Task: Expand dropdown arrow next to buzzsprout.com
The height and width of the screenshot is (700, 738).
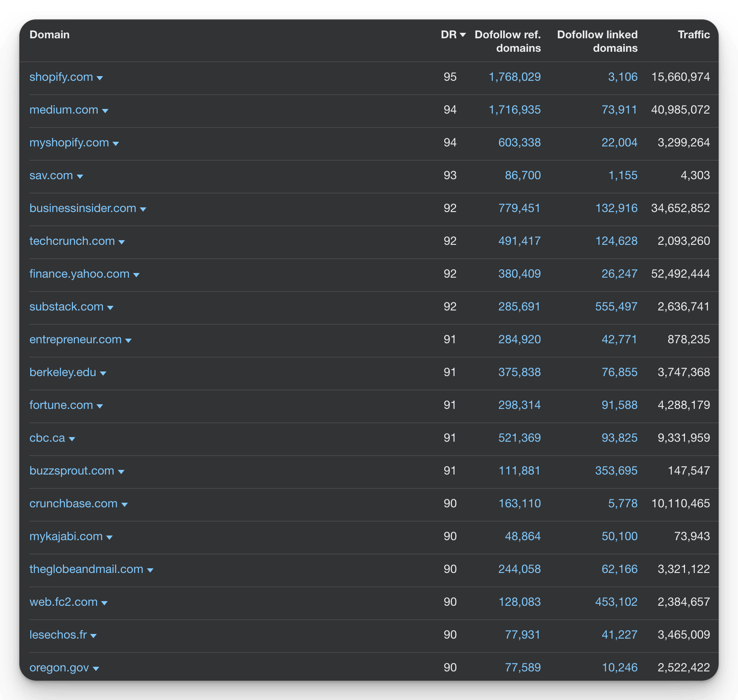Action: pyautogui.click(x=121, y=472)
